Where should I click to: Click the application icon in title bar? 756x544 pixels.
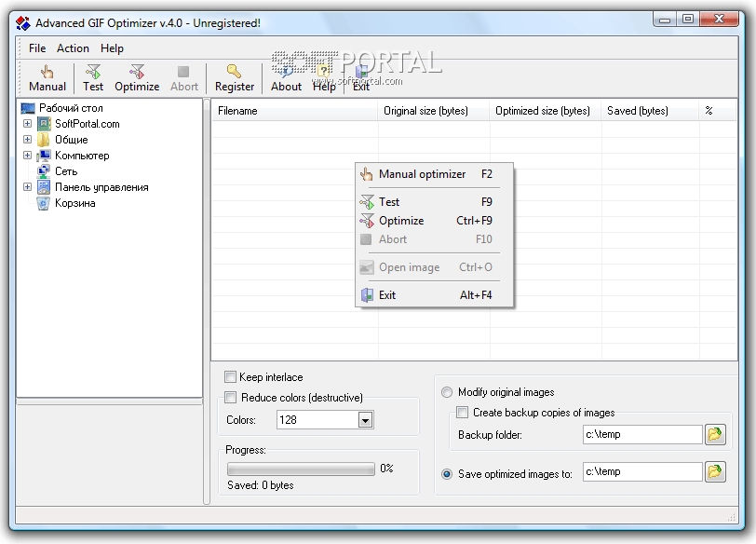[x=23, y=23]
